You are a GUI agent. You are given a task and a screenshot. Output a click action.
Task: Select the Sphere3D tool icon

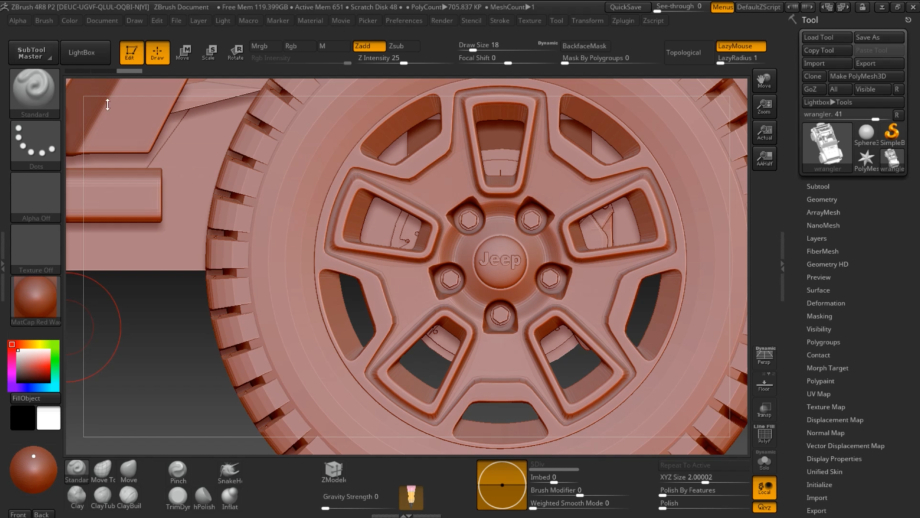point(866,135)
